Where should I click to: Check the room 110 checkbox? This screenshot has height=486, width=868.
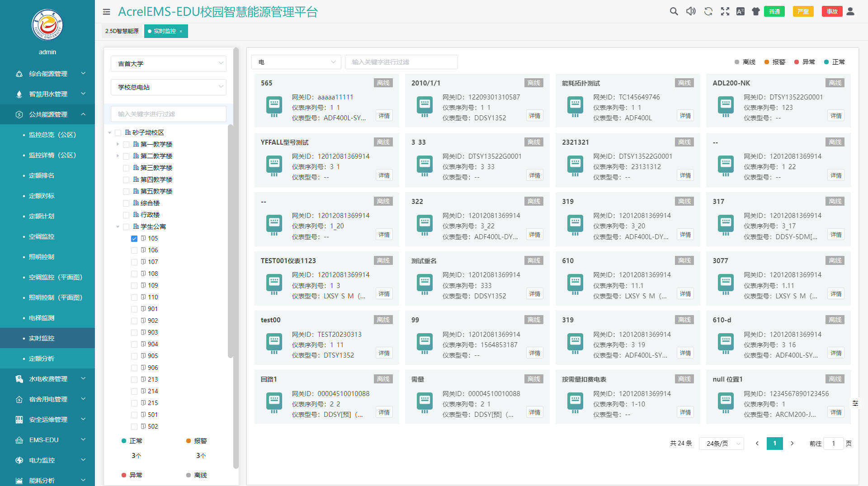click(134, 297)
